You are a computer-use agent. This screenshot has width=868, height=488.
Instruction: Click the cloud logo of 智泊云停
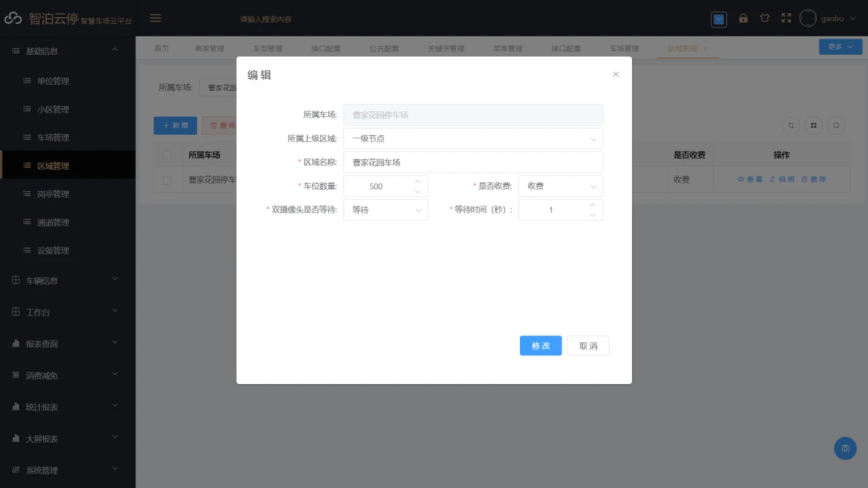click(14, 18)
